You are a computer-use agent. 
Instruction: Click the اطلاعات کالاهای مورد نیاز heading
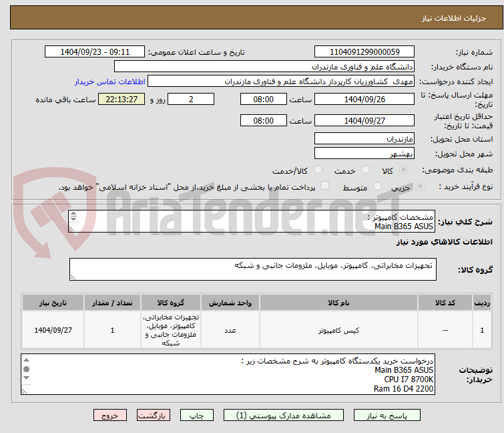(444, 242)
